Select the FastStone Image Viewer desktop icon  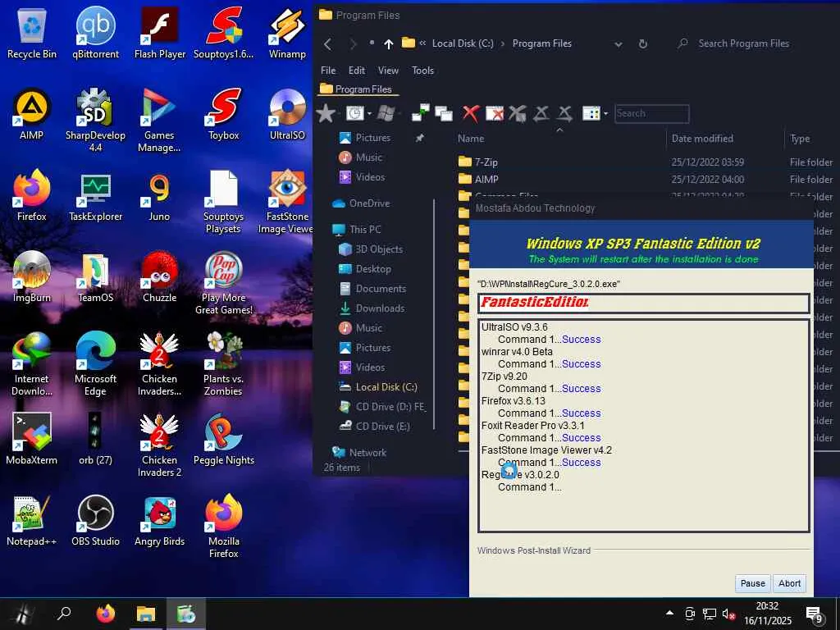point(287,203)
